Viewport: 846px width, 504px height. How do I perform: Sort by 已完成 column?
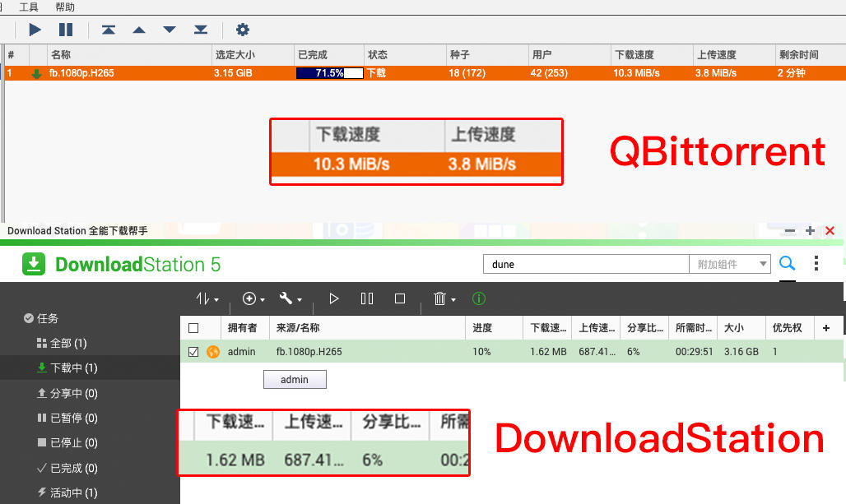tap(313, 54)
